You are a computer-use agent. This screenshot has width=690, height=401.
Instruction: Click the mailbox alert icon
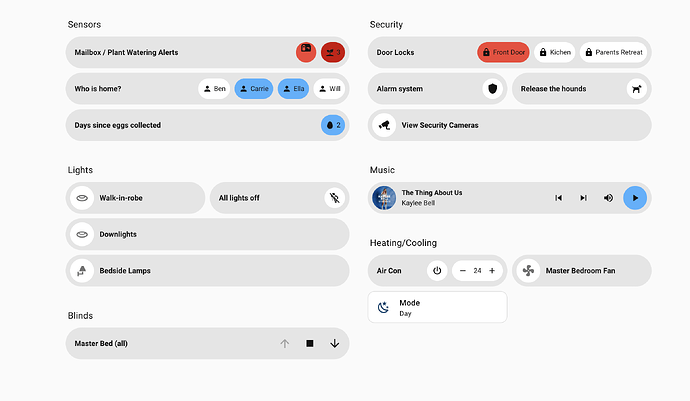pos(306,52)
